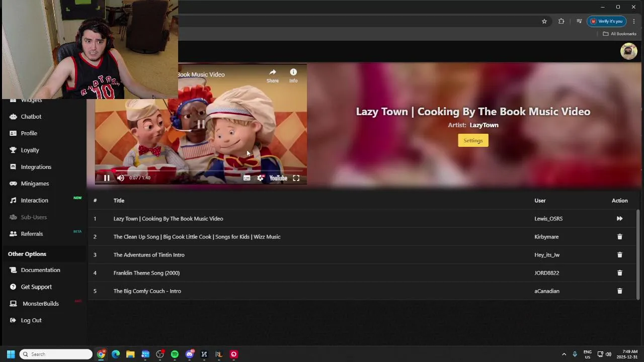
Task: Open Documentation link in sidebar
Action: [x=40, y=270]
